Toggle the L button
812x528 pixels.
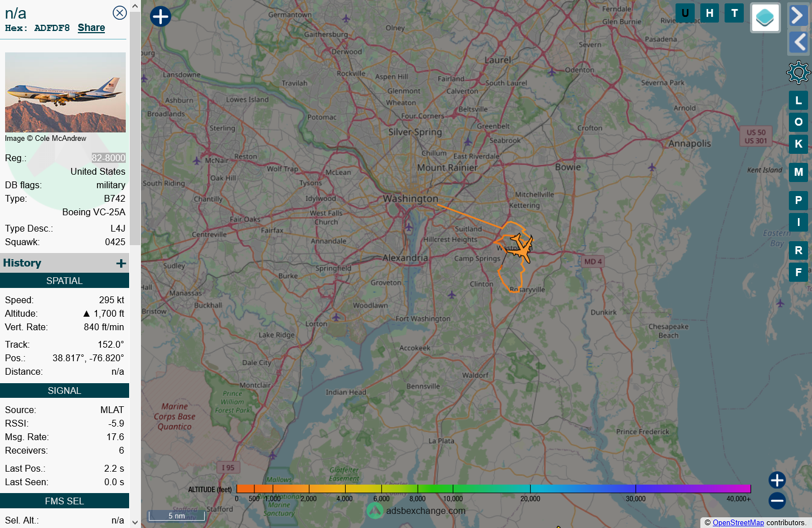click(x=798, y=100)
